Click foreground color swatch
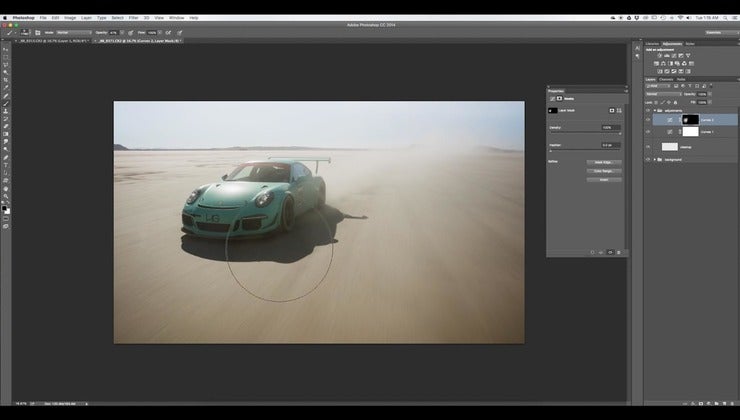Viewport: 740px width, 420px height. click(4, 208)
